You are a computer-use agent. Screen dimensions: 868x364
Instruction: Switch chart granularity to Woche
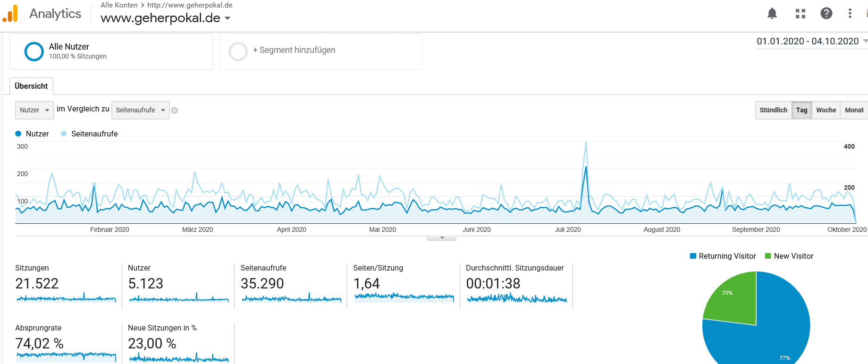(x=826, y=110)
